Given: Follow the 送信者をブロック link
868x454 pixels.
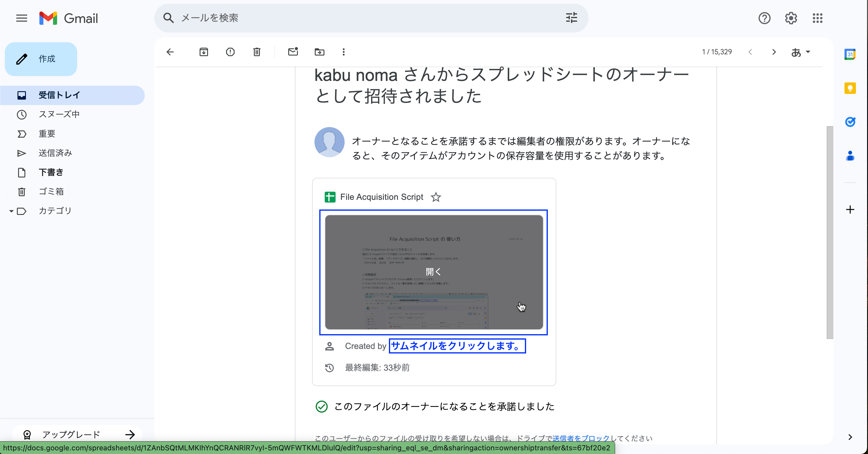Looking at the screenshot, I should click(581, 438).
